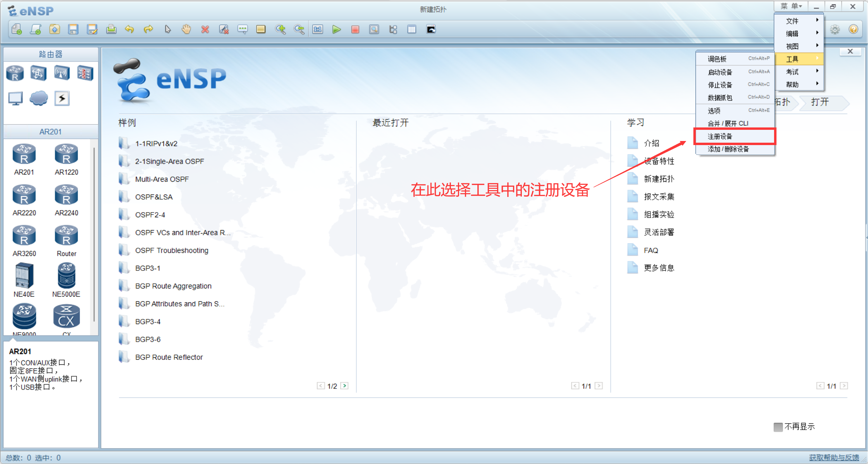Viewport: 868px width, 464px height.
Task: Print the topology
Action: tap(111, 29)
